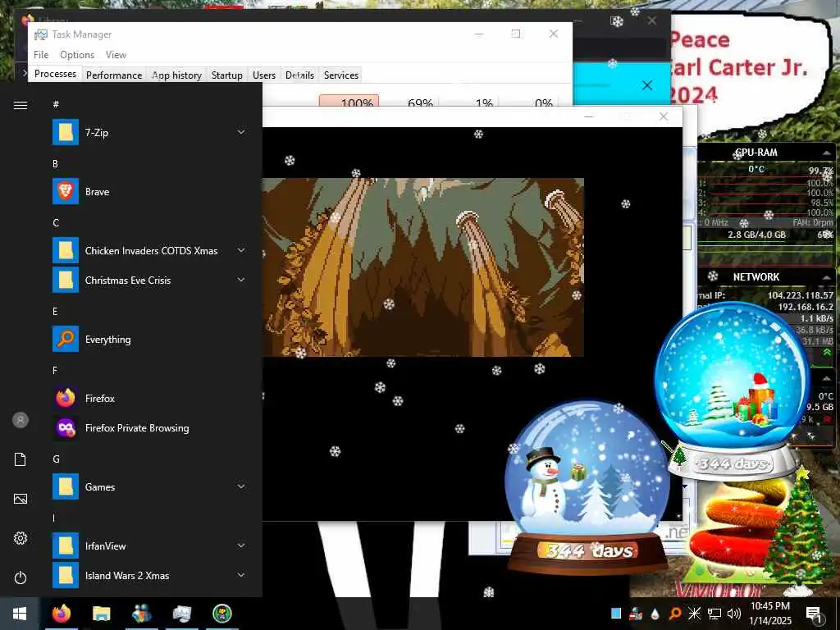Close the cyan notification bar with X
This screenshot has height=630, width=840.
tap(647, 85)
